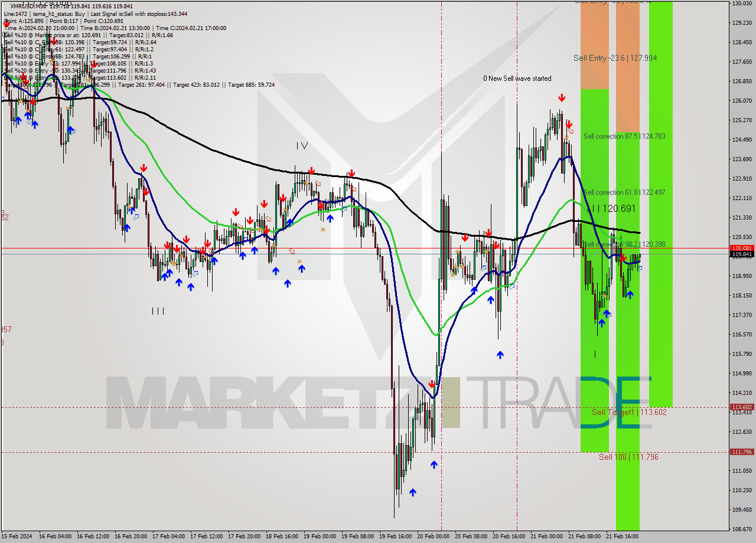Click the '21 Feb 16:00' time axis label

click(622, 537)
